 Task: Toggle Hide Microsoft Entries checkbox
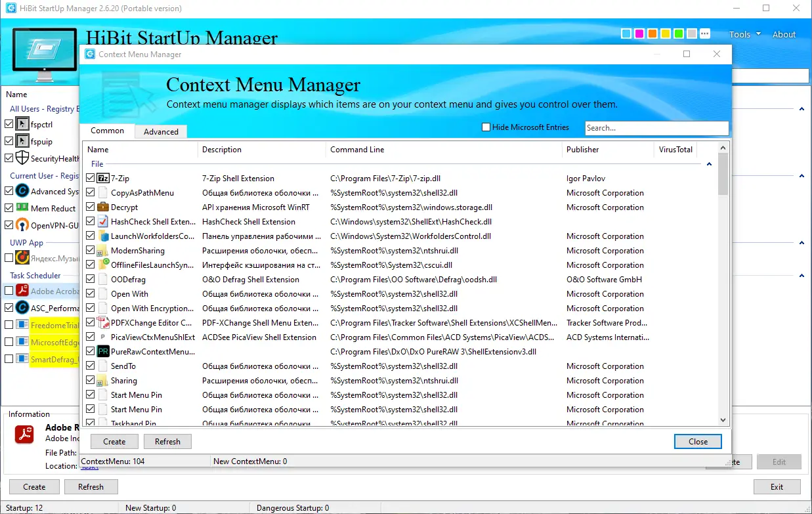486,127
